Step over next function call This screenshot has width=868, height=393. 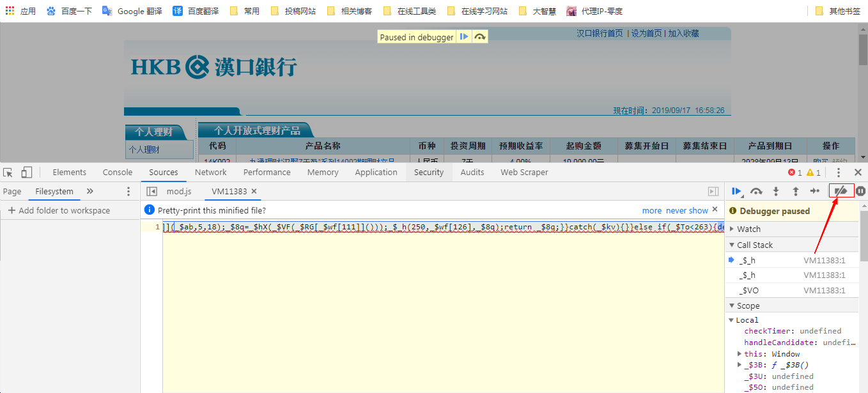click(x=756, y=191)
